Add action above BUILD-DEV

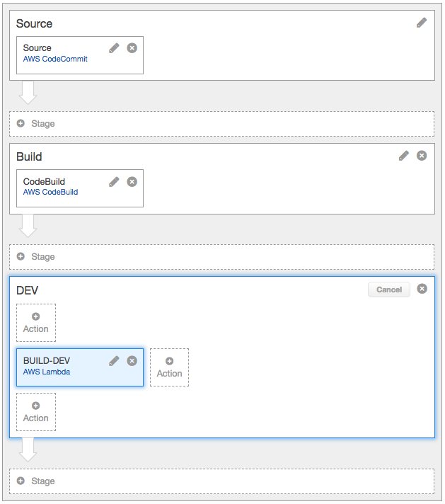(36, 323)
